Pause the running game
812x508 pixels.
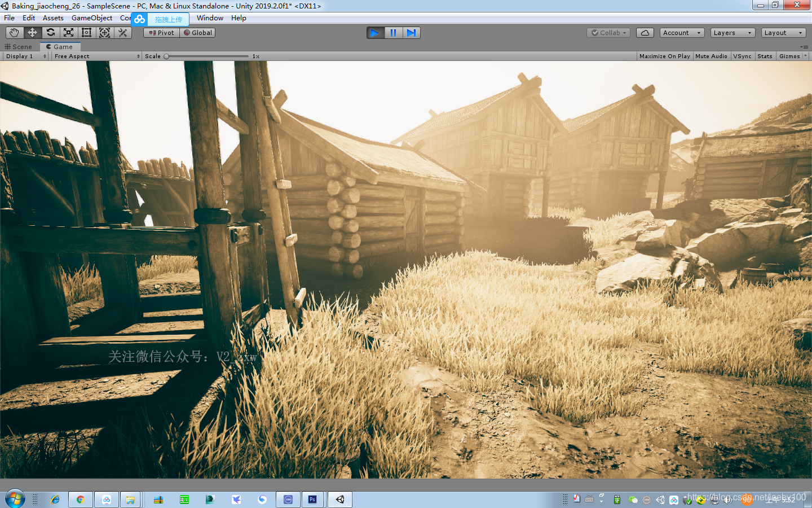click(393, 33)
